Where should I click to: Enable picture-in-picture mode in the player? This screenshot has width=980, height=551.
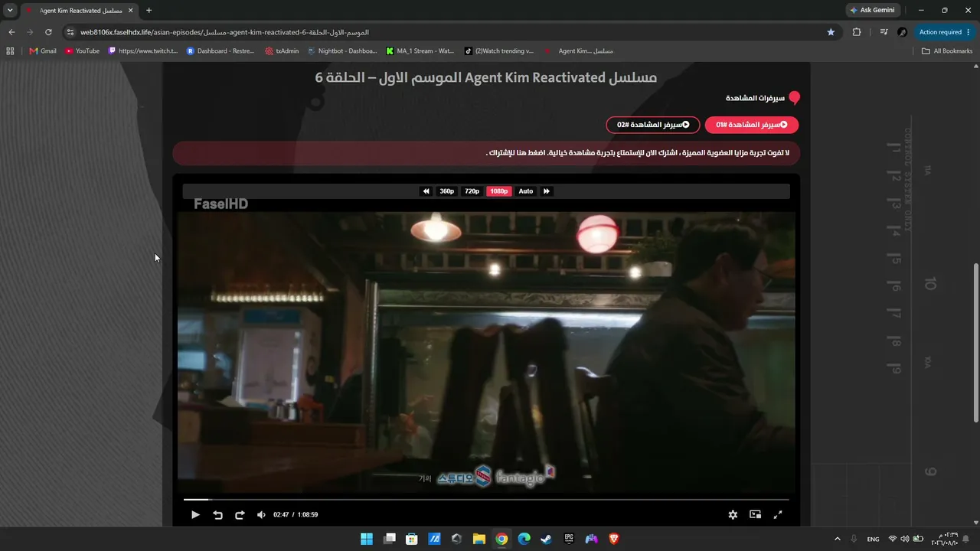[x=755, y=515]
